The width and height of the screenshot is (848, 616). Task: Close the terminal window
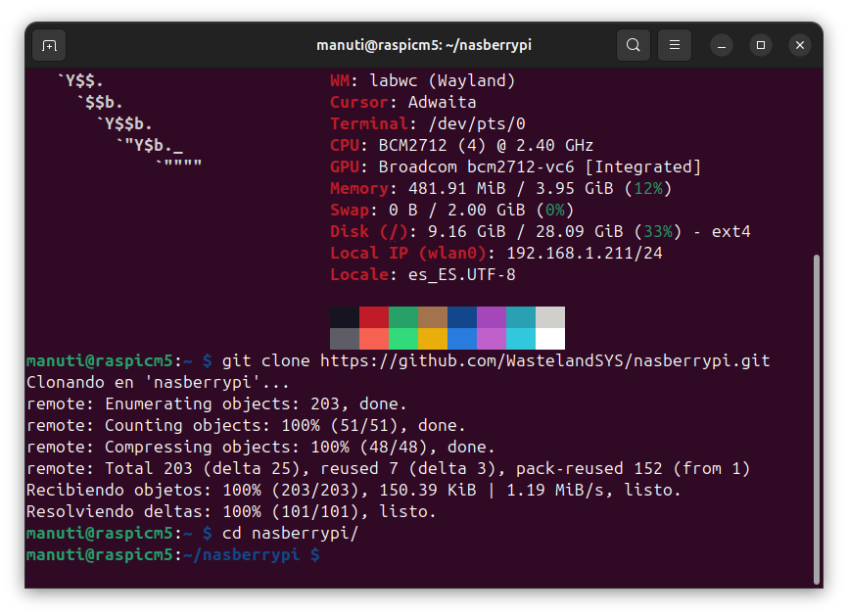800,45
